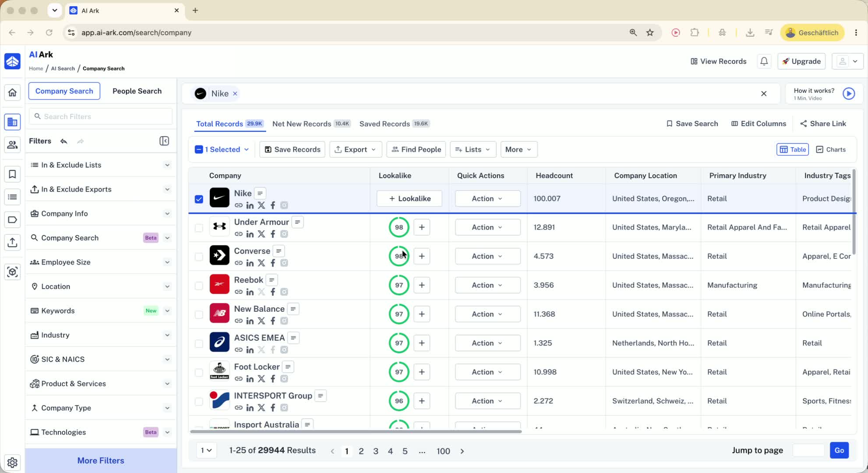Open the bookmark icon in left sidebar
The width and height of the screenshot is (868, 473).
[x=12, y=174]
